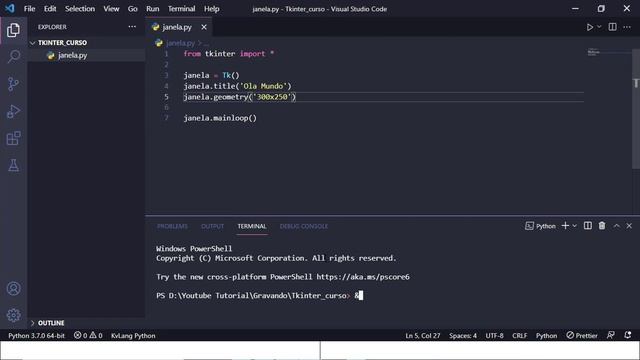Select the janela.py editor tab
640x360 pixels.
click(x=179, y=27)
